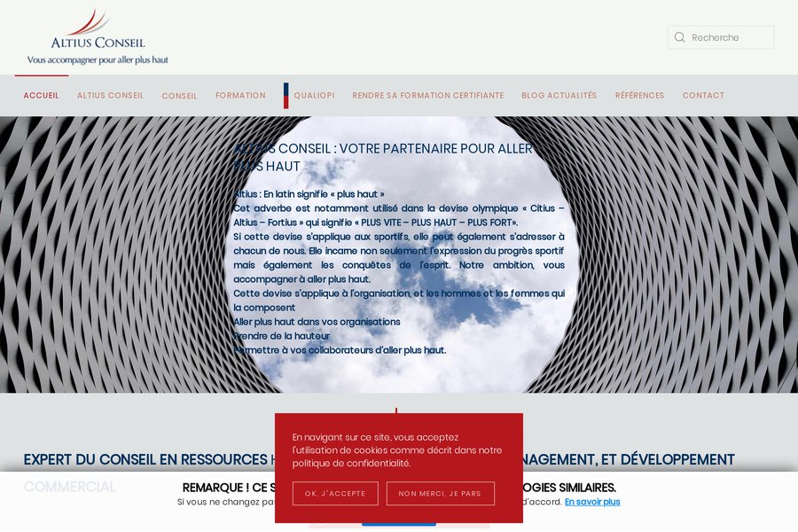Follow the En savoir plus link
798x532 pixels.
point(592,502)
